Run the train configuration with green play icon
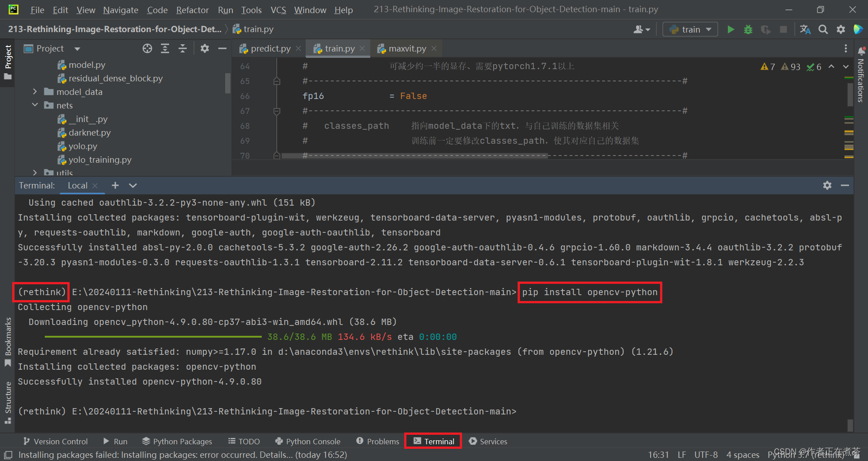This screenshot has width=868, height=461. [x=731, y=29]
